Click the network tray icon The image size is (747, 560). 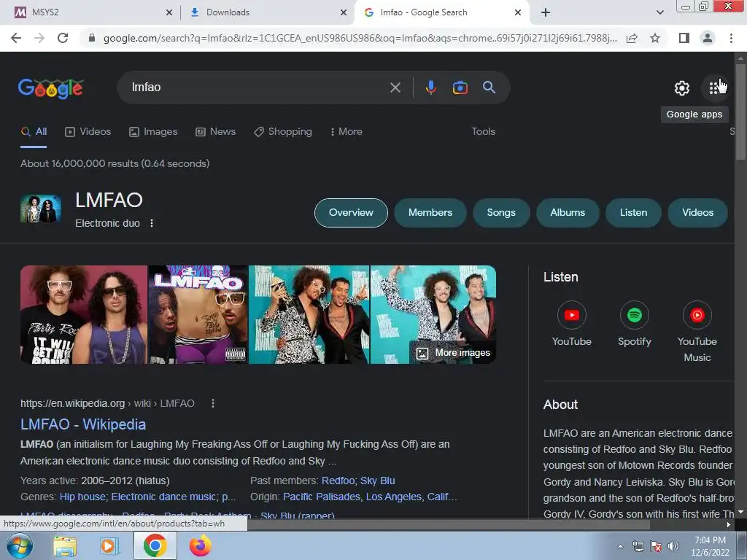(x=638, y=546)
